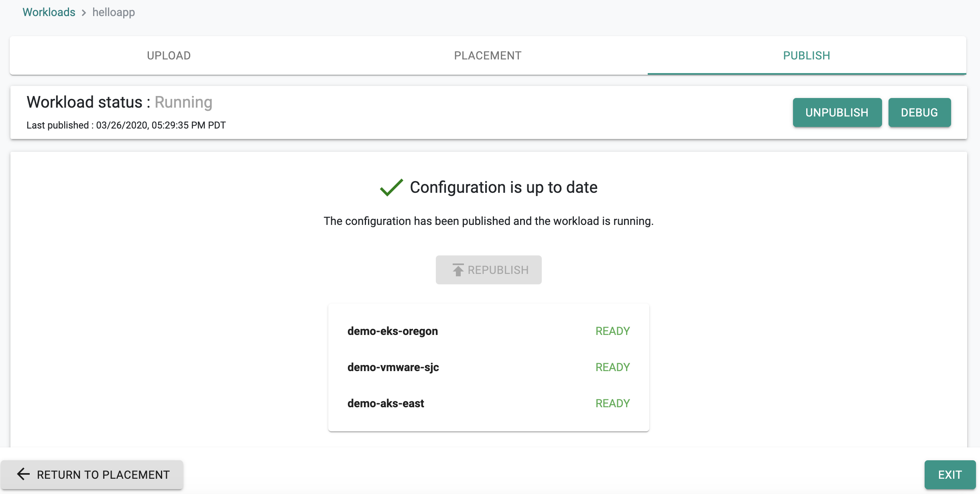This screenshot has height=494, width=980.
Task: Click the 'Workload status :' label
Action: coord(88,102)
